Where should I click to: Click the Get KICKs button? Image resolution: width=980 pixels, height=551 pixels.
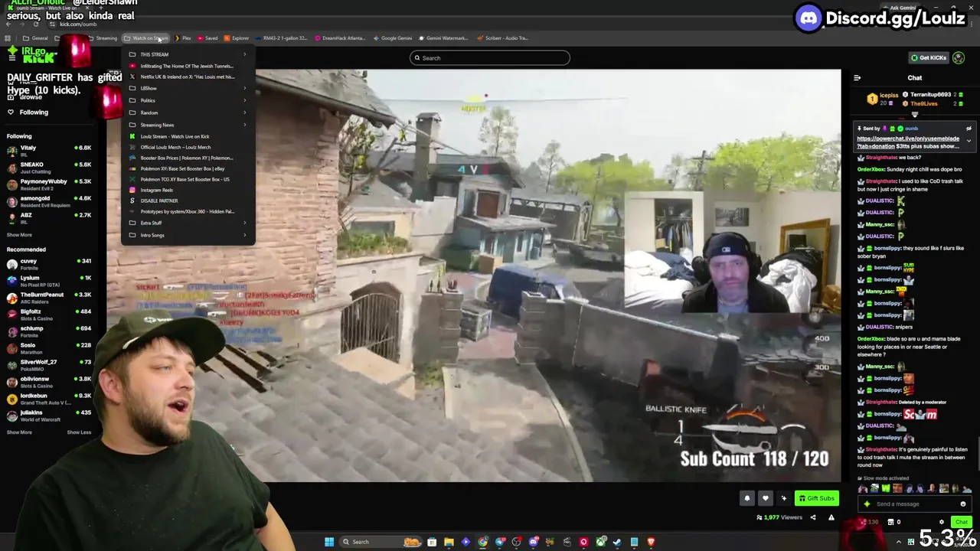pos(928,57)
